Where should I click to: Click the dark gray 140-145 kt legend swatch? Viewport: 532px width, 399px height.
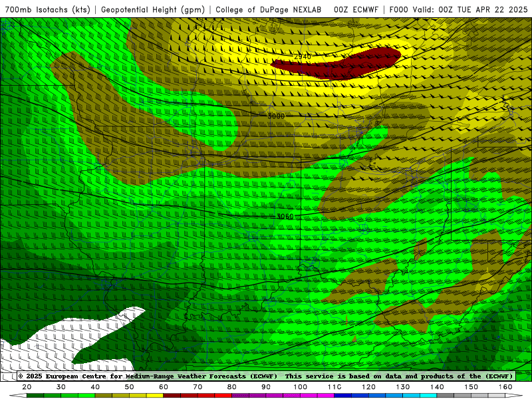tap(445, 396)
